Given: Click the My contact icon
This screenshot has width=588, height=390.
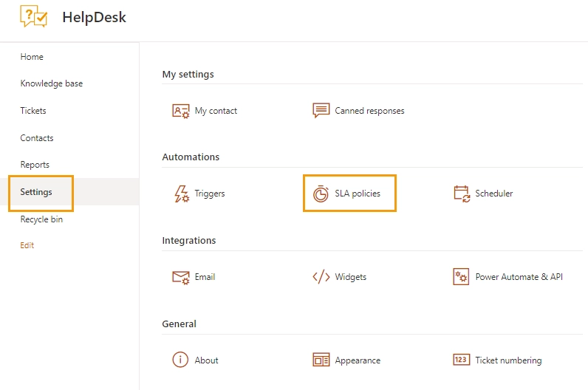Looking at the screenshot, I should pyautogui.click(x=181, y=111).
